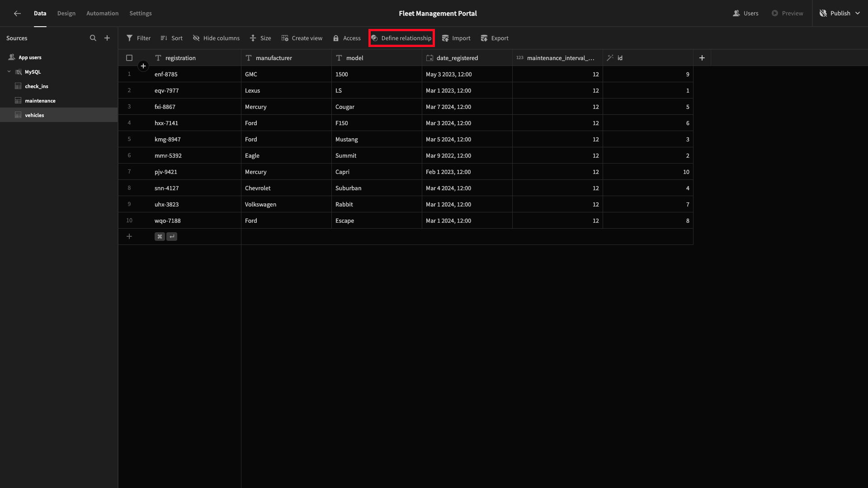Collapse the MySQL source tree
Image resolution: width=868 pixels, height=488 pixels.
click(9, 72)
